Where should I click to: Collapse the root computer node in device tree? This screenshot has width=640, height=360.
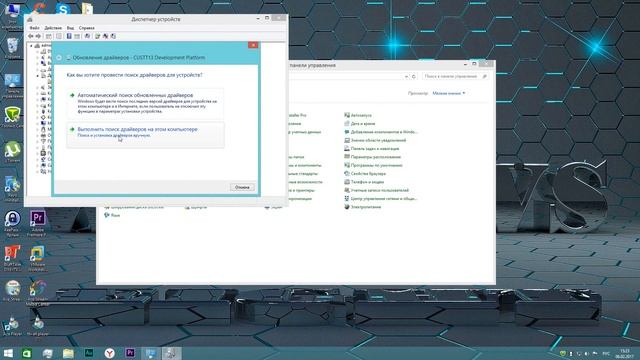point(31,46)
